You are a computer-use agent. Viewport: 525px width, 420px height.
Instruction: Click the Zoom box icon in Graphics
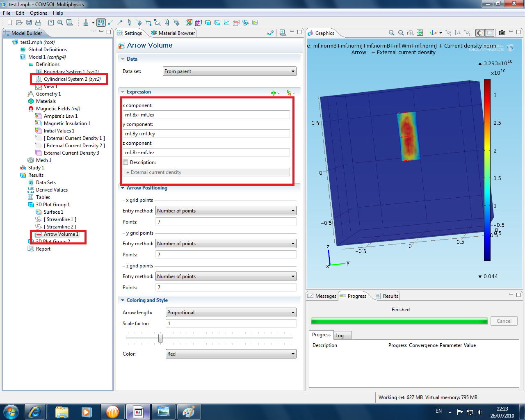pyautogui.click(x=410, y=33)
